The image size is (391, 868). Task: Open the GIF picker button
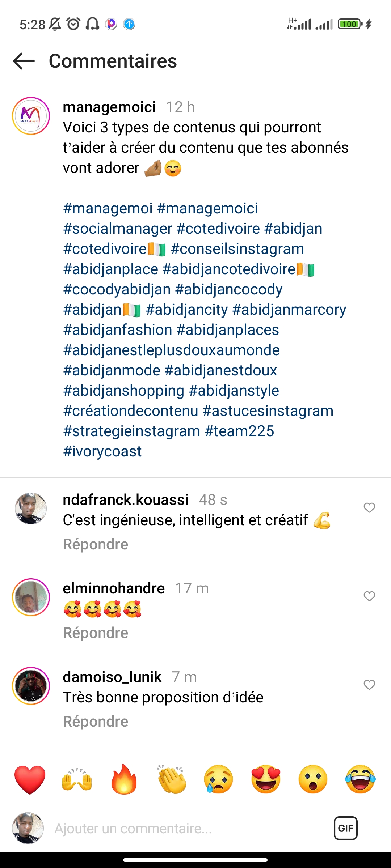pos(345,828)
